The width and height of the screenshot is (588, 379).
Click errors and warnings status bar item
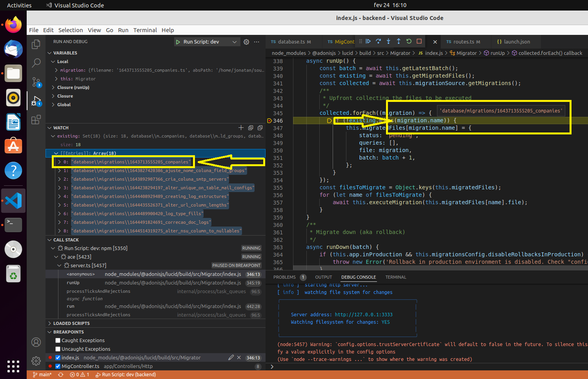point(80,375)
